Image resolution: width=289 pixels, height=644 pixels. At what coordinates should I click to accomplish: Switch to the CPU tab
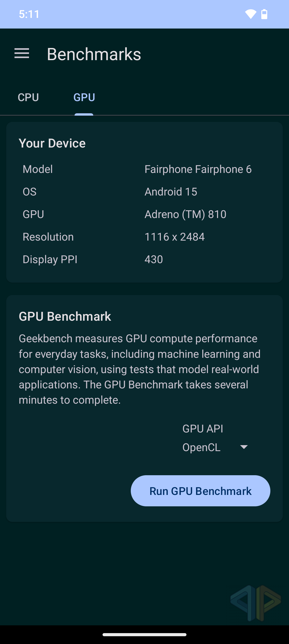tap(28, 97)
